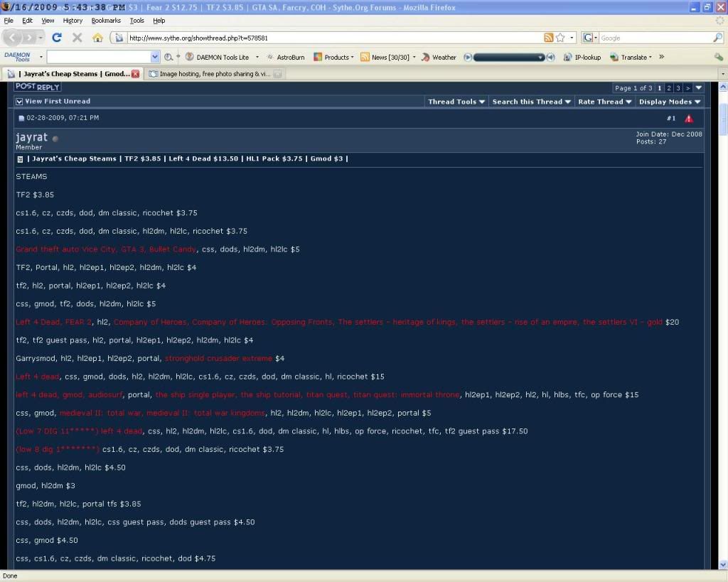The width and height of the screenshot is (728, 582).
Task: Open the DAEMON Tools logo dropdown arrow
Action: pos(41,57)
